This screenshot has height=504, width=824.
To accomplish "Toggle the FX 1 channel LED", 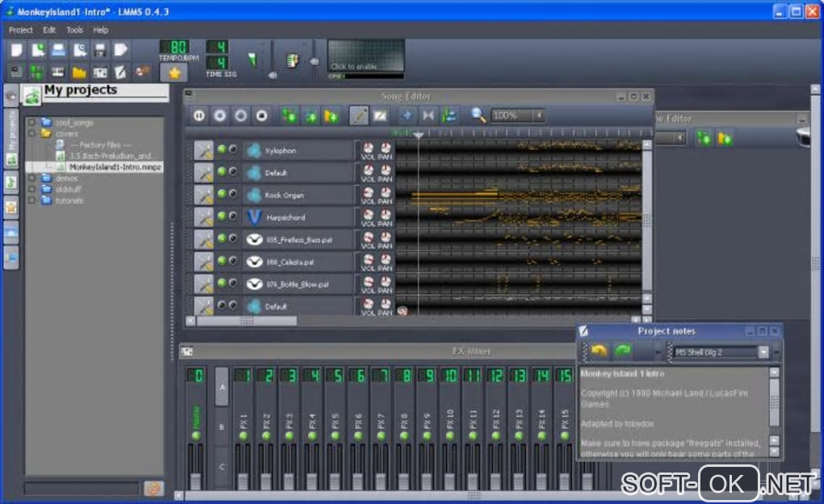I will coord(243,436).
